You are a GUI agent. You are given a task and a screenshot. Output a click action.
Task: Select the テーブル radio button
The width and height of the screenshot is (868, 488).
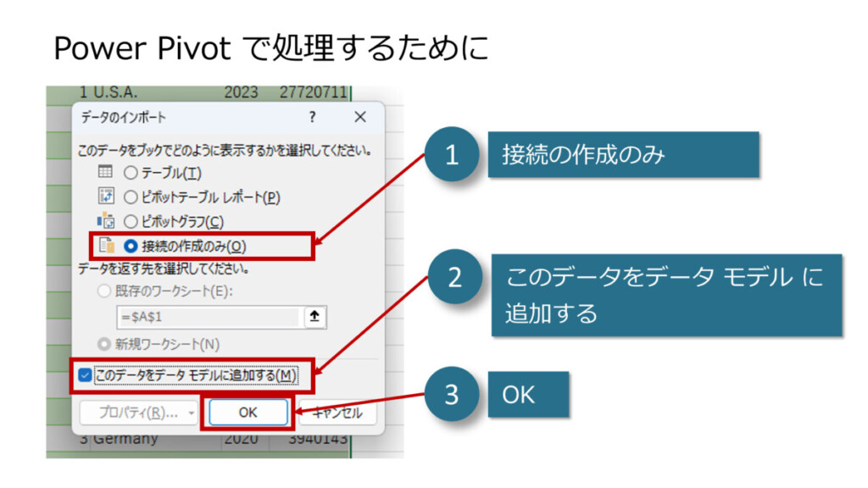pos(131,172)
